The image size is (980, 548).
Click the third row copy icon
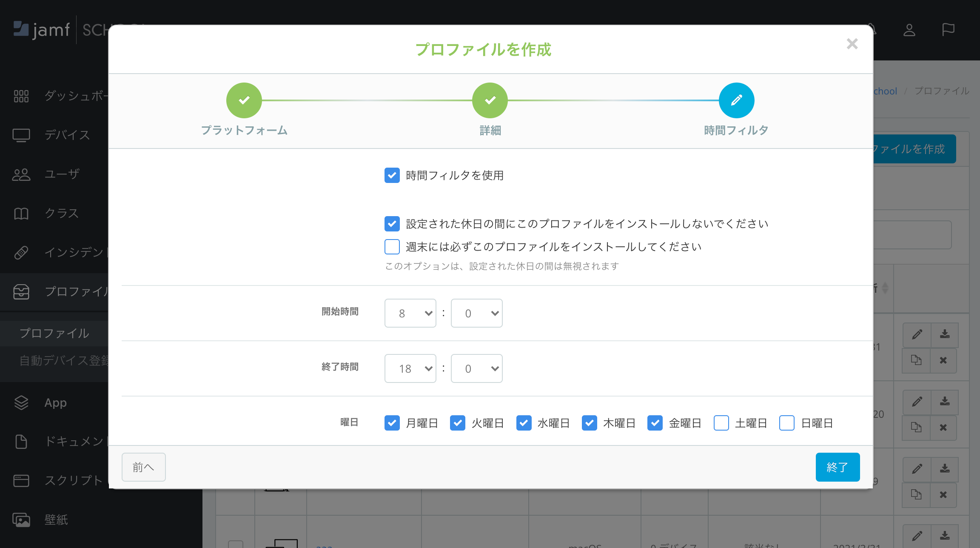[x=916, y=495]
